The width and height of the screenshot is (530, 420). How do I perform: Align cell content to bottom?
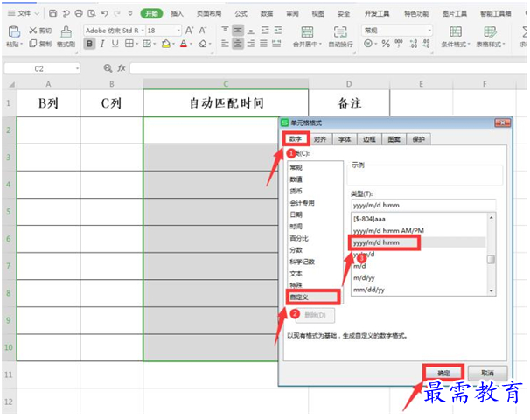pyautogui.click(x=251, y=31)
